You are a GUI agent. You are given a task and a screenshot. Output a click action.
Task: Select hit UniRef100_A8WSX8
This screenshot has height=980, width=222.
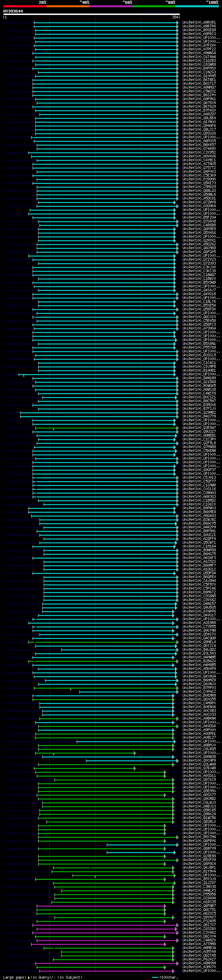199,390
